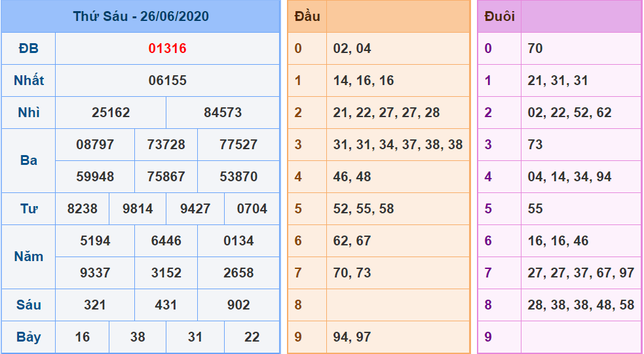644x354 pixels.
Task: Click the Đuôi column header
Action: click(x=499, y=16)
